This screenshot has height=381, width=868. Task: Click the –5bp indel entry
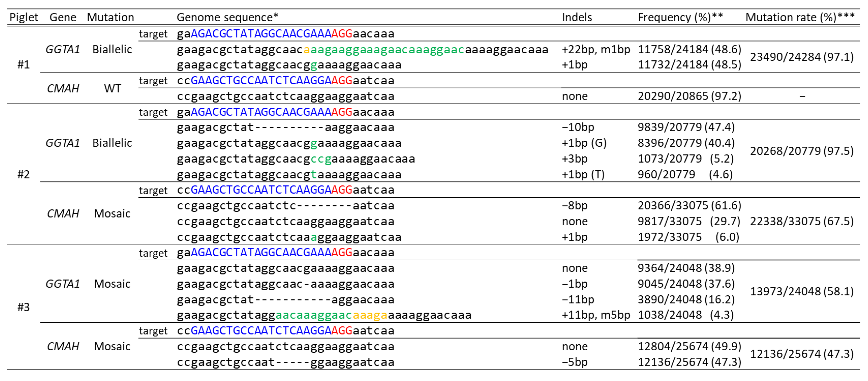point(575,362)
